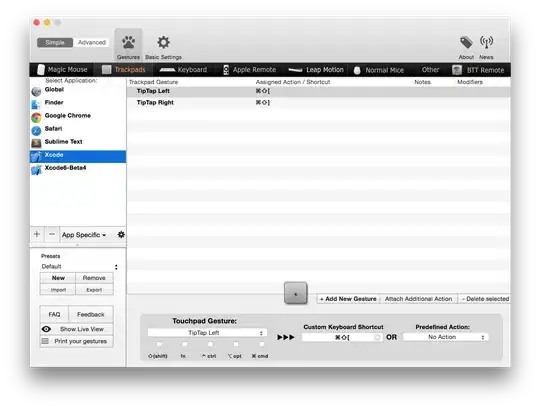Viewport: 540px width, 409px height.
Task: Click the Add New Gesture button
Action: click(348, 299)
